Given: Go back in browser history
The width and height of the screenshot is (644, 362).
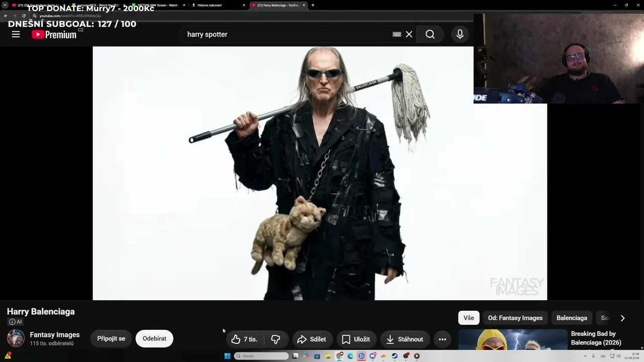Looking at the screenshot, I should pos(6,16).
